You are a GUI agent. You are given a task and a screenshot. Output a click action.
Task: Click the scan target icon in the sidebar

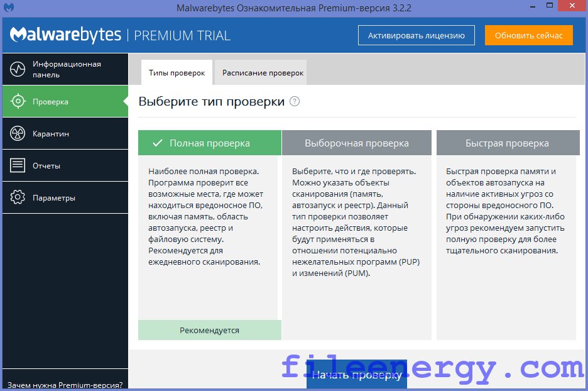click(x=18, y=101)
